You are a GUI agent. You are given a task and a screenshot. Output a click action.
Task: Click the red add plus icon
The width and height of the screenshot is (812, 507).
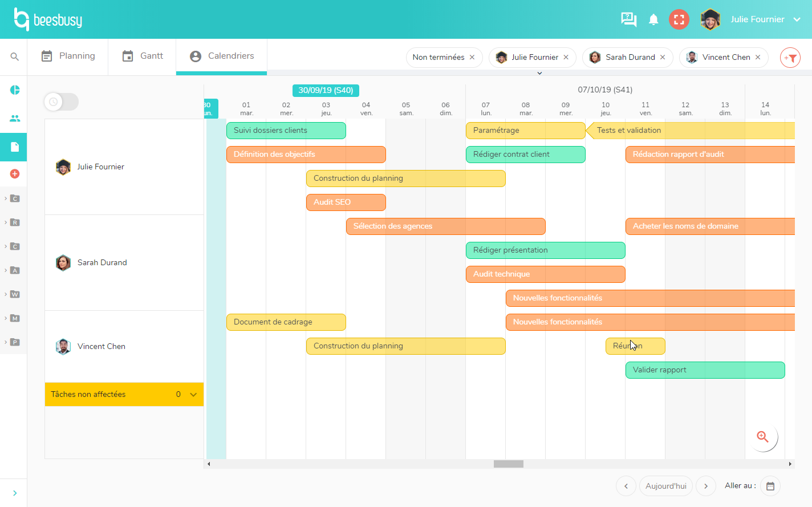pyautogui.click(x=15, y=174)
